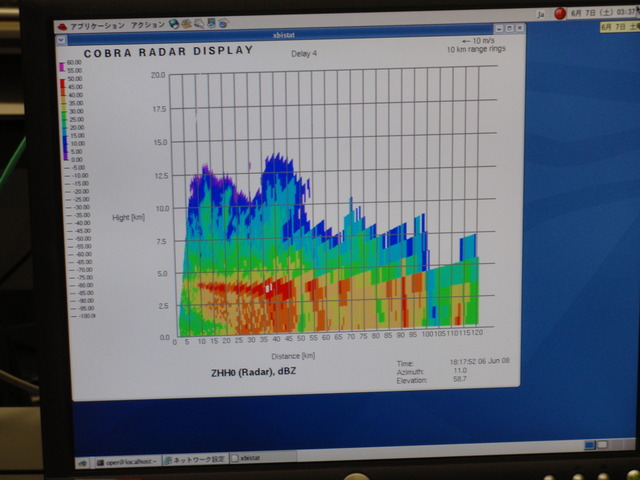Switch to the second workspace in pager
640x480 pixels.
tap(602, 444)
